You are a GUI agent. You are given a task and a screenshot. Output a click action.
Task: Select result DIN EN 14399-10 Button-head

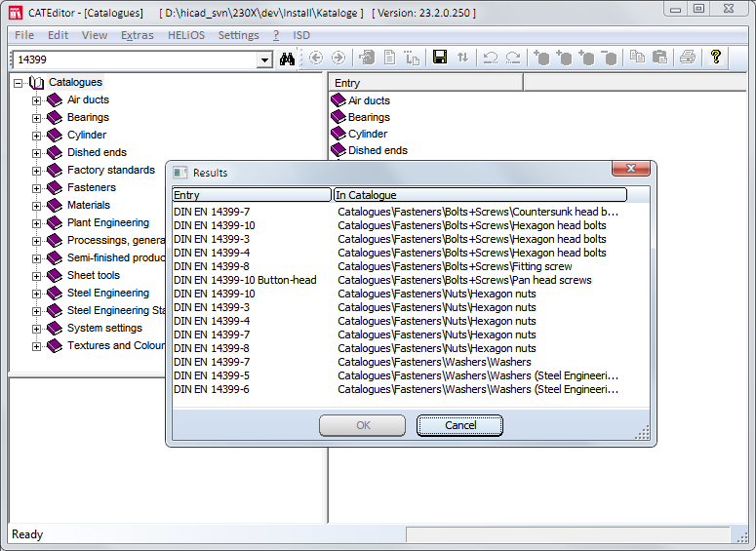pos(245,280)
